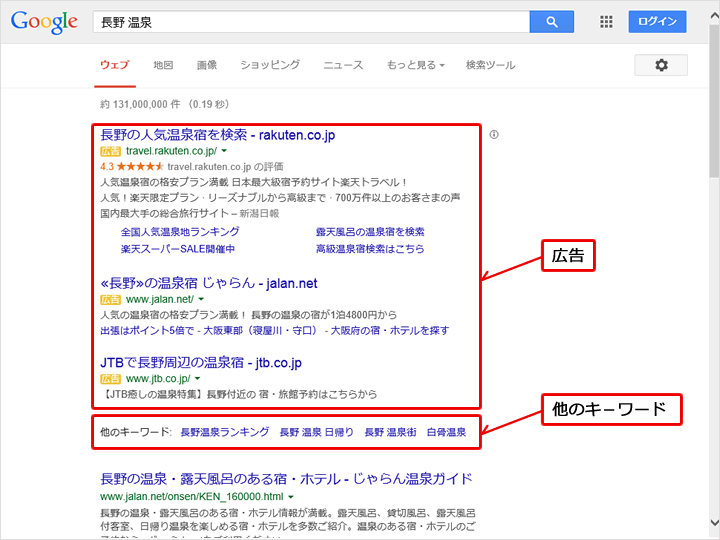Open ad title JTBで長野周辺の温泉宿 - jtb.co.jp
720x540 pixels.
coord(201,362)
